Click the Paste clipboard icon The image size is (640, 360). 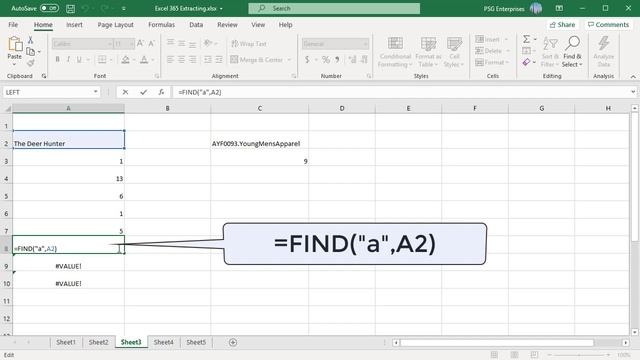15,44
